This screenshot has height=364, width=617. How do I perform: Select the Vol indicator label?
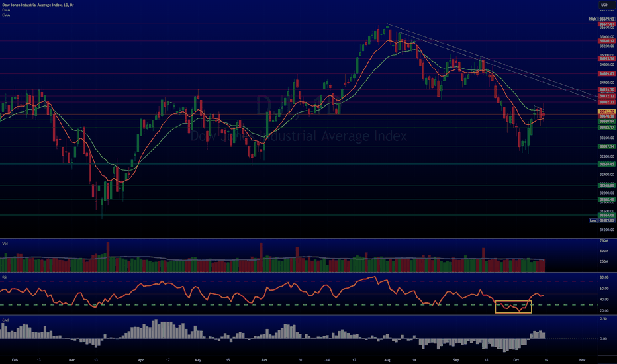5,244
